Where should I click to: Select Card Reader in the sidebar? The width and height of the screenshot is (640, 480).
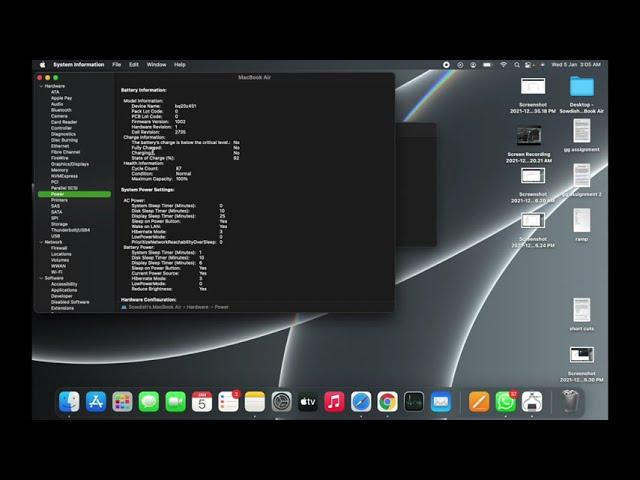64,122
